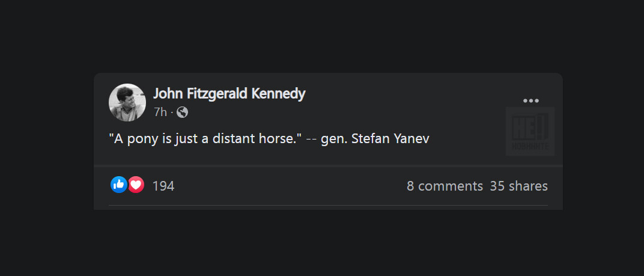Image resolution: width=644 pixels, height=276 pixels.
Task: Click the faded watermark logo on the post
Action: coord(529,131)
